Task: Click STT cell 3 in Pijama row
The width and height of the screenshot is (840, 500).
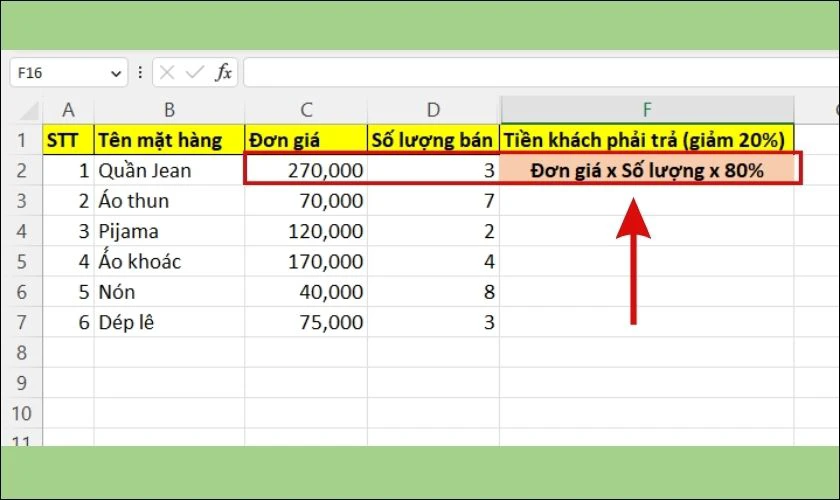Action: coord(68,231)
